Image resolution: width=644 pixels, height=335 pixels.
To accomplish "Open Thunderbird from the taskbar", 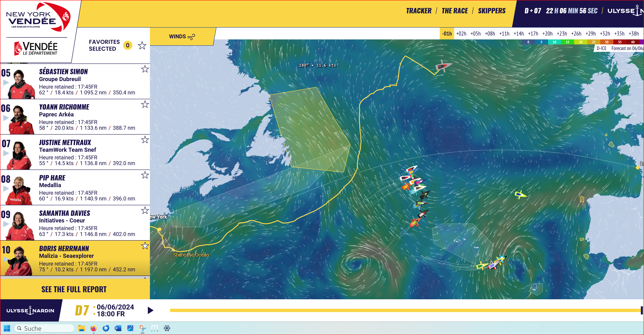I will [x=106, y=328].
